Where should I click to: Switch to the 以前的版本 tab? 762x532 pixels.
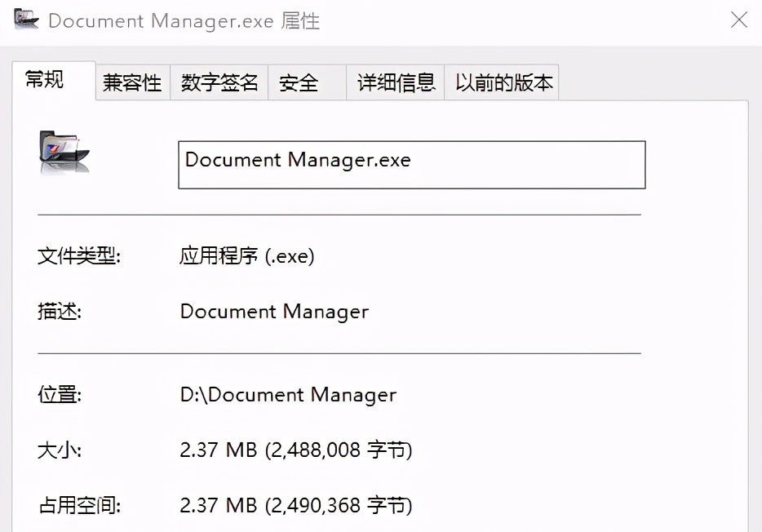click(501, 82)
